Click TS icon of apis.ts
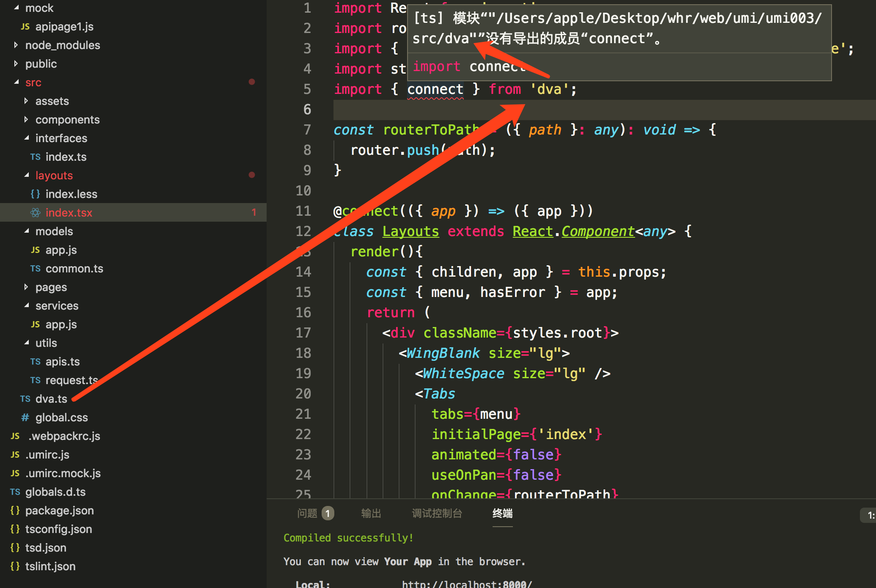Screen dimensions: 876x588 tap(36, 362)
